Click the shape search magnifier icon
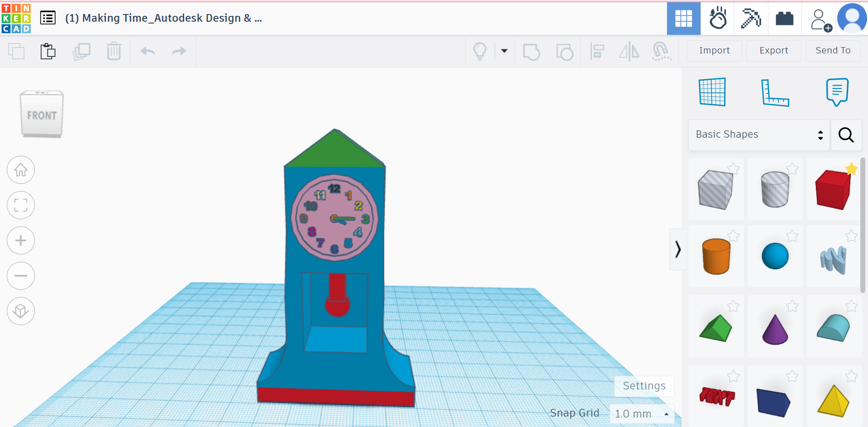 (846, 135)
